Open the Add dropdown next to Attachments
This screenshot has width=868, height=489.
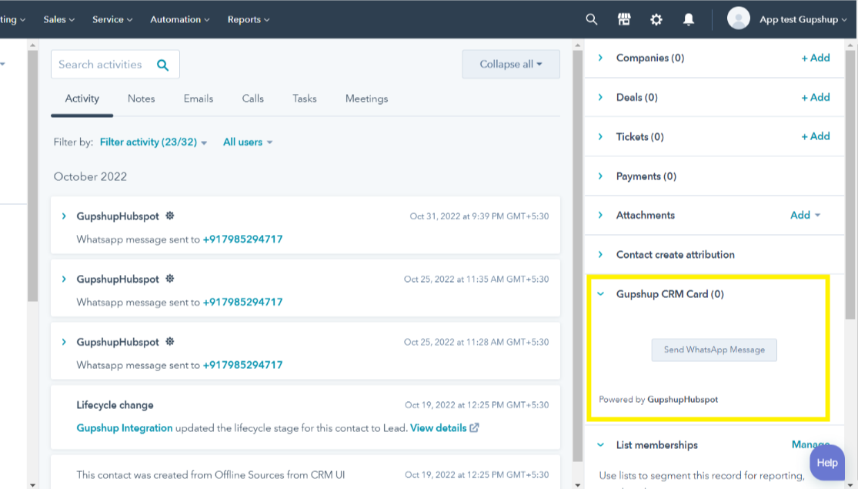click(805, 215)
